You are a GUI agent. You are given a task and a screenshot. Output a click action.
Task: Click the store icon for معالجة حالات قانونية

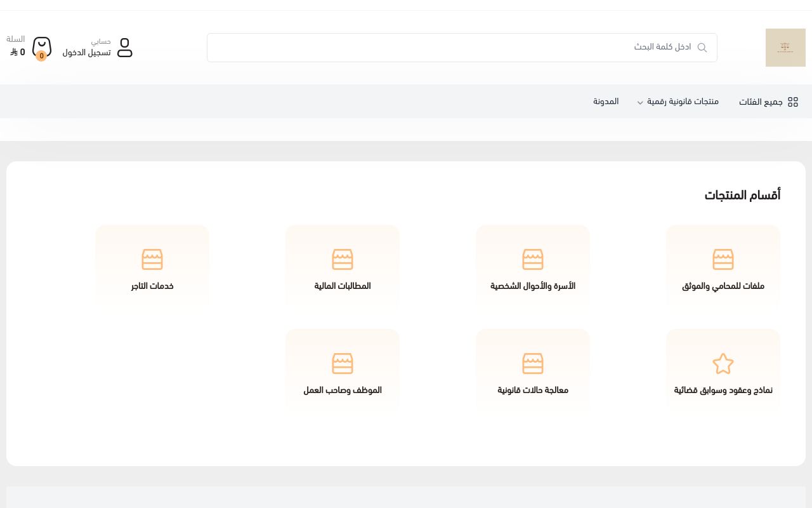[533, 364]
